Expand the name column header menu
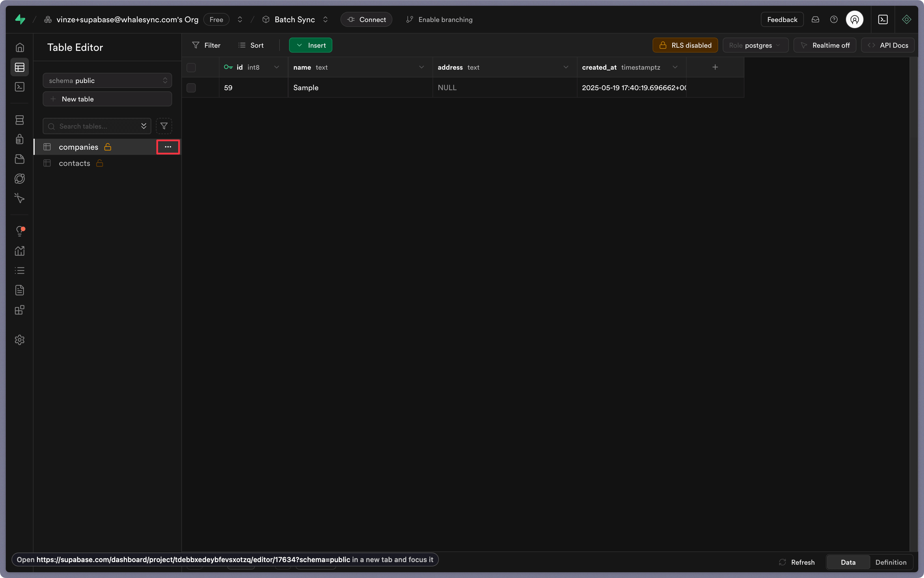 pyautogui.click(x=422, y=67)
